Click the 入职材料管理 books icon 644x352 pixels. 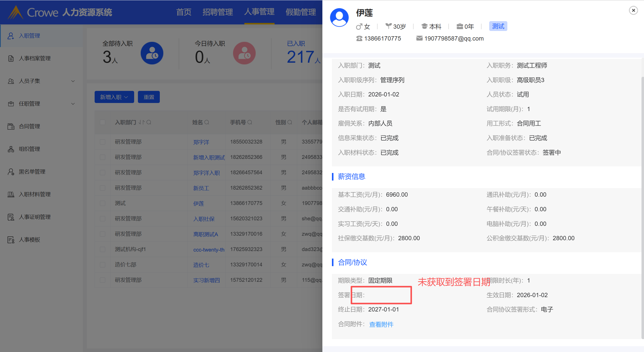click(11, 194)
